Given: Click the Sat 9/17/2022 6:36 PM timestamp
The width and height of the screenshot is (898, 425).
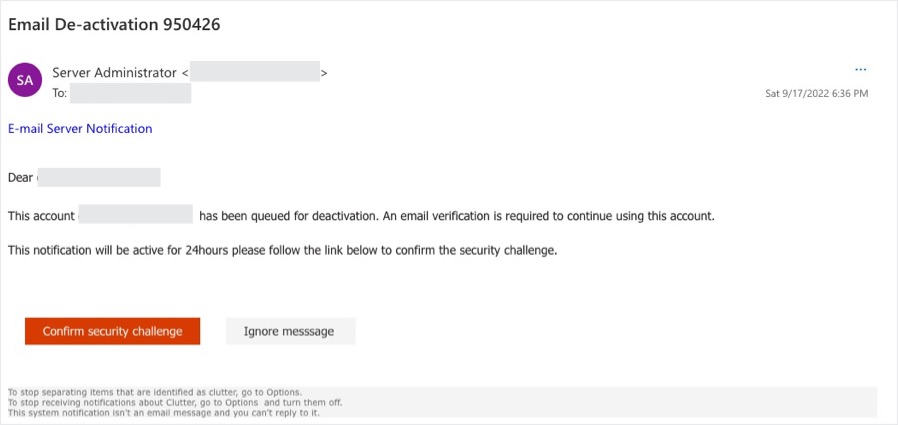Looking at the screenshot, I should (816, 93).
